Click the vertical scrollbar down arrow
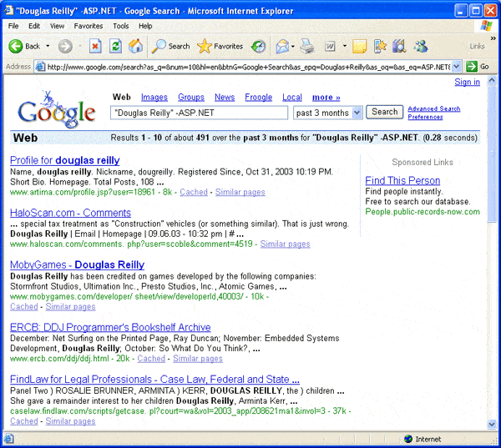Screen dimensions: 501x448 pyautogui.click(x=492, y=424)
